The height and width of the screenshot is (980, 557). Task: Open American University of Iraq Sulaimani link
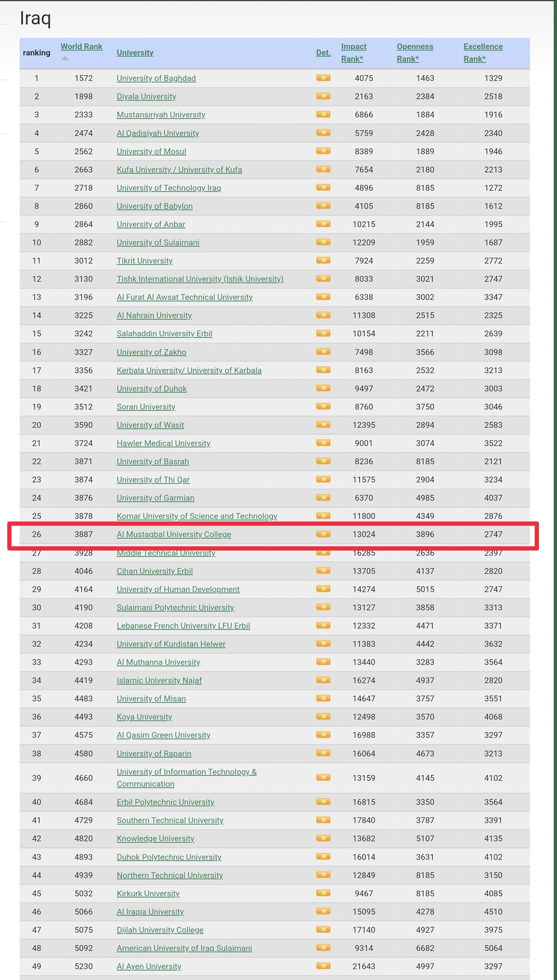(184, 948)
